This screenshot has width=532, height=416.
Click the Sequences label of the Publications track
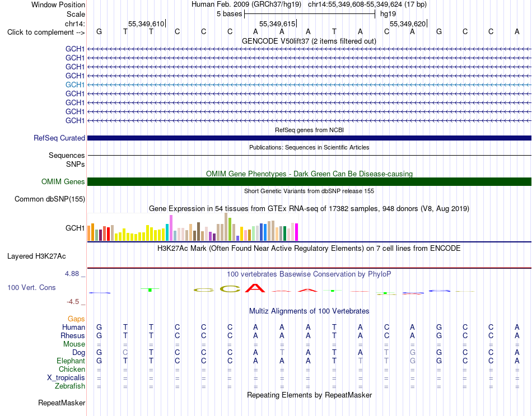(67, 156)
